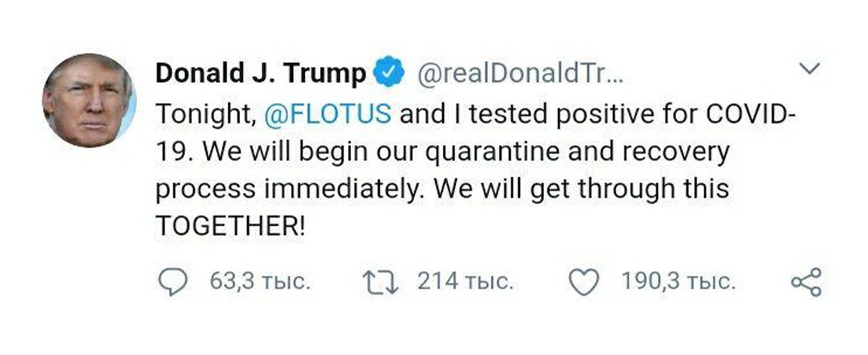868x355 pixels.
Task: Click the reply speech bubble icon
Action: [174, 282]
